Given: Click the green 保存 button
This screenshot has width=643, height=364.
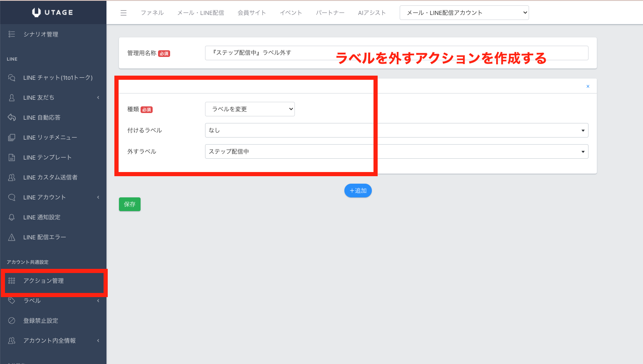Looking at the screenshot, I should [x=130, y=204].
